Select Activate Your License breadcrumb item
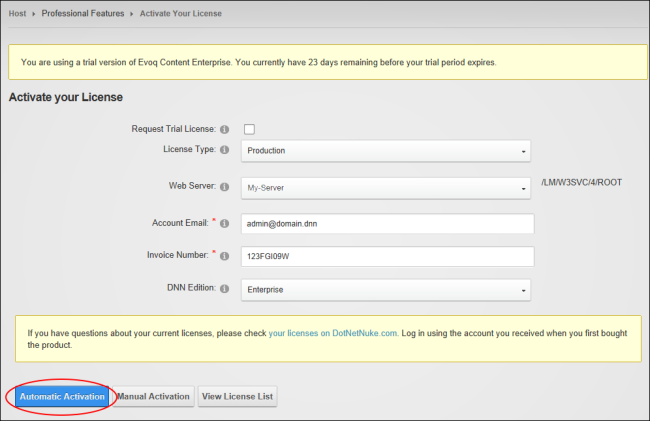 [180, 13]
